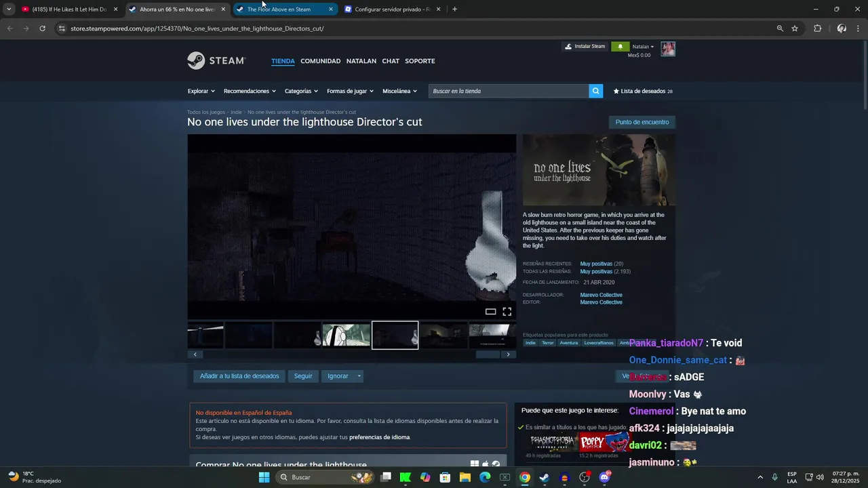Open the developer link Marevo Collective

pos(601,295)
